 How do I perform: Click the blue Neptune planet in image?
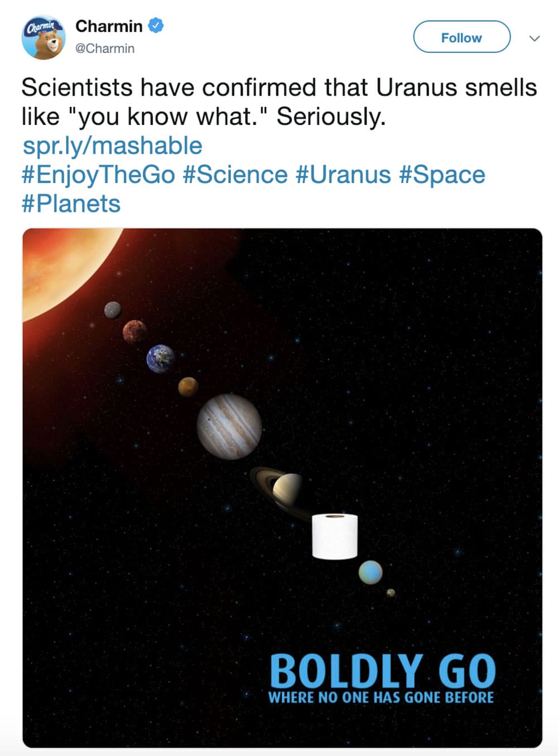[371, 572]
